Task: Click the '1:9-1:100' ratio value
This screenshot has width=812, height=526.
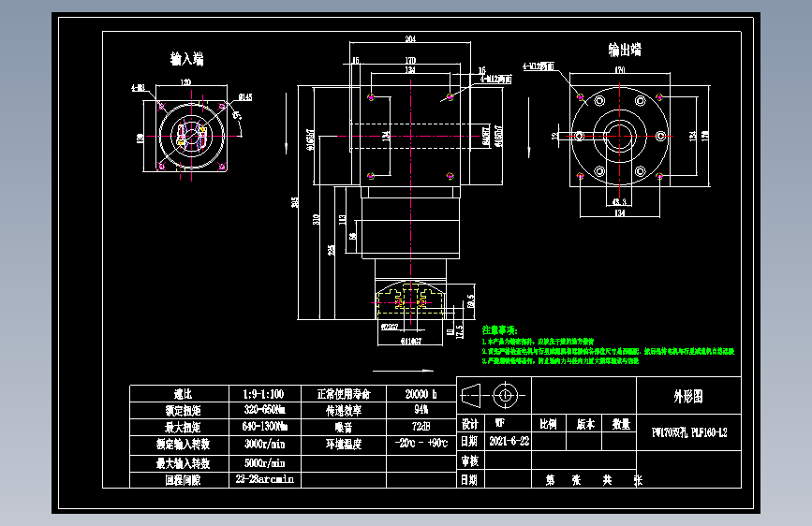Action: coord(263,394)
